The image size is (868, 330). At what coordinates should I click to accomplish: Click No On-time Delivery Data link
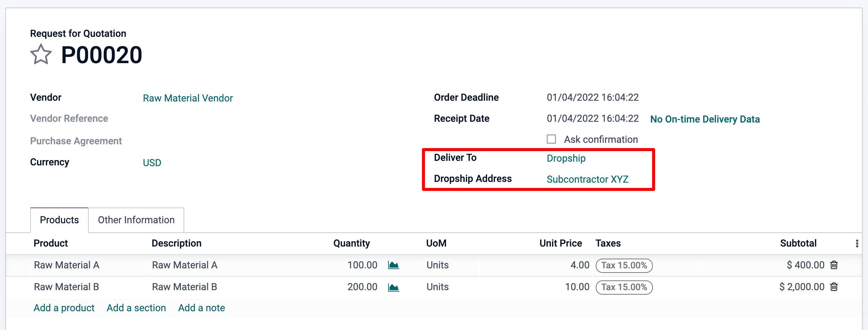click(x=705, y=119)
